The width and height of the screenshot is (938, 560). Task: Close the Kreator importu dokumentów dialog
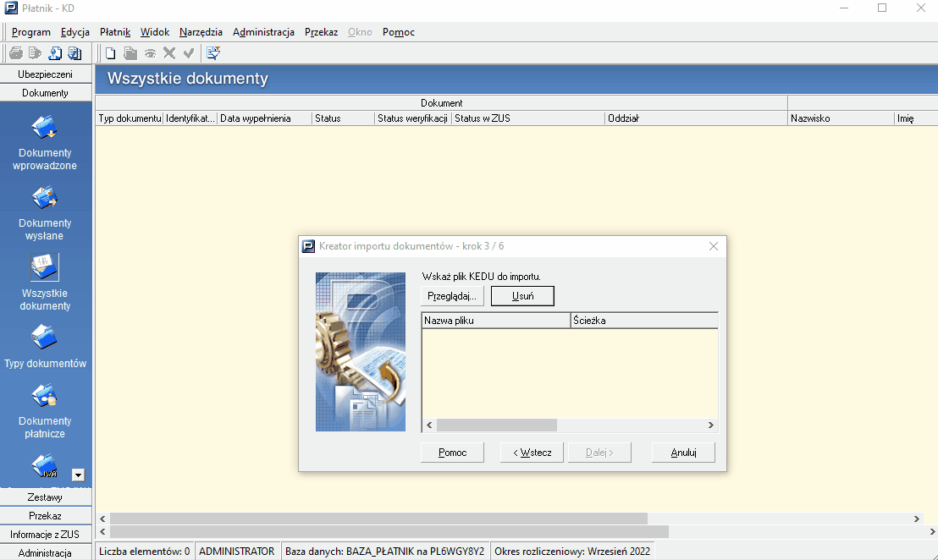click(713, 246)
